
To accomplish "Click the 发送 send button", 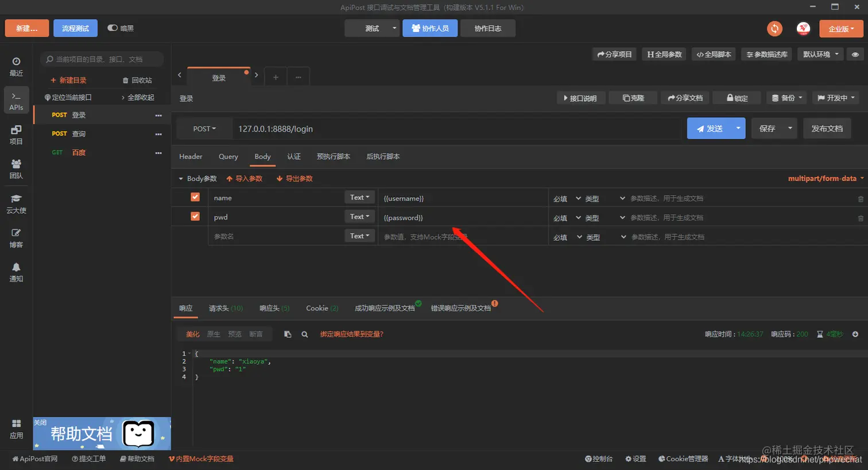I will pyautogui.click(x=709, y=129).
